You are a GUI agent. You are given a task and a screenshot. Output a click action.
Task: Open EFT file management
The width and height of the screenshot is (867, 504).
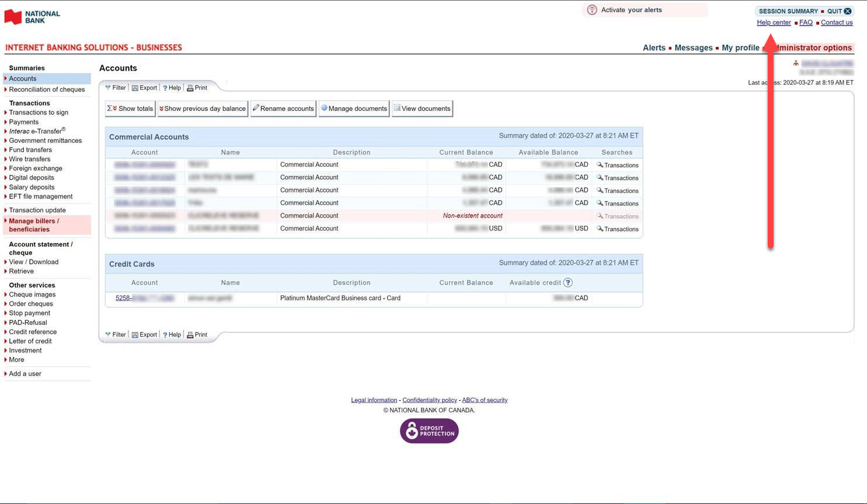point(41,197)
